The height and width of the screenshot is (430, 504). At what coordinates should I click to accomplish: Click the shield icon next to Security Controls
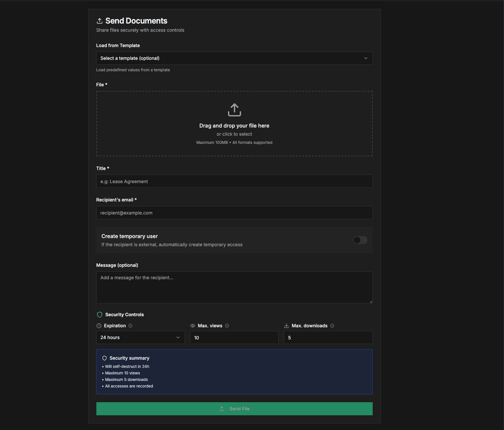pyautogui.click(x=99, y=314)
